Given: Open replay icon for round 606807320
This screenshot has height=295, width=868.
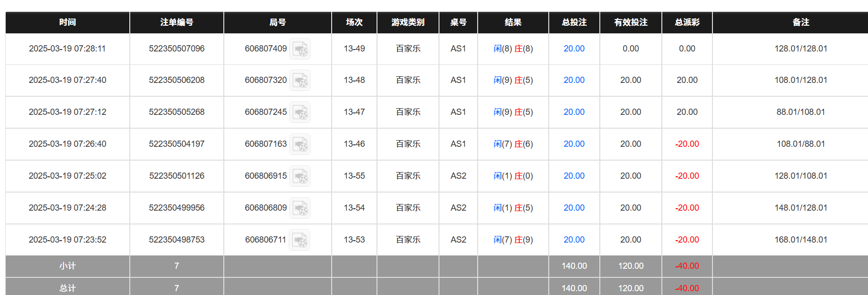Looking at the screenshot, I should pos(300,81).
